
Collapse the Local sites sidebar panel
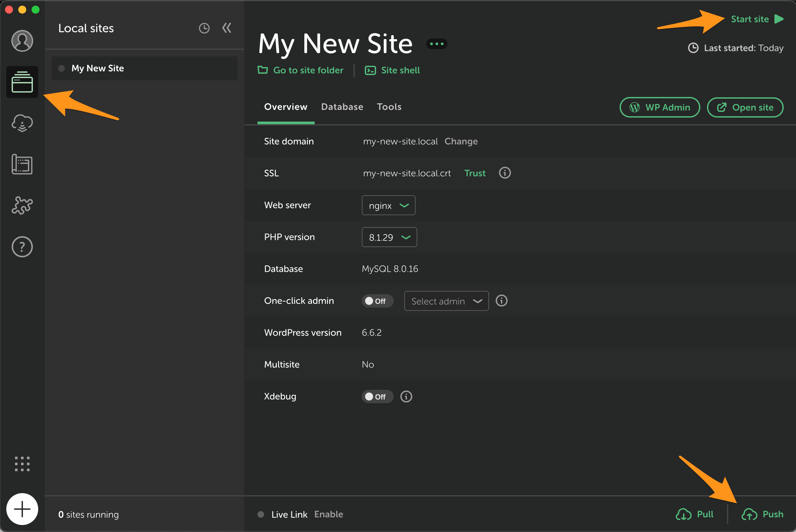pyautogui.click(x=227, y=28)
